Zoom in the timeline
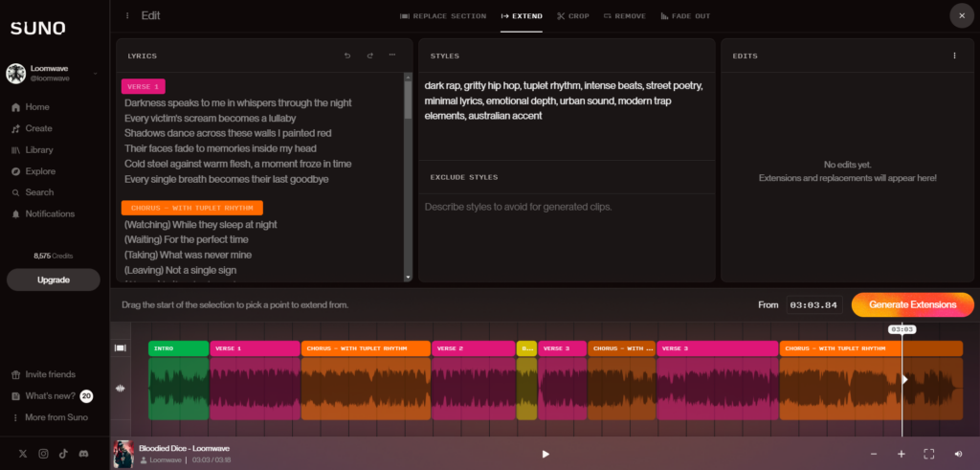Image resolution: width=980 pixels, height=470 pixels. [x=902, y=454]
